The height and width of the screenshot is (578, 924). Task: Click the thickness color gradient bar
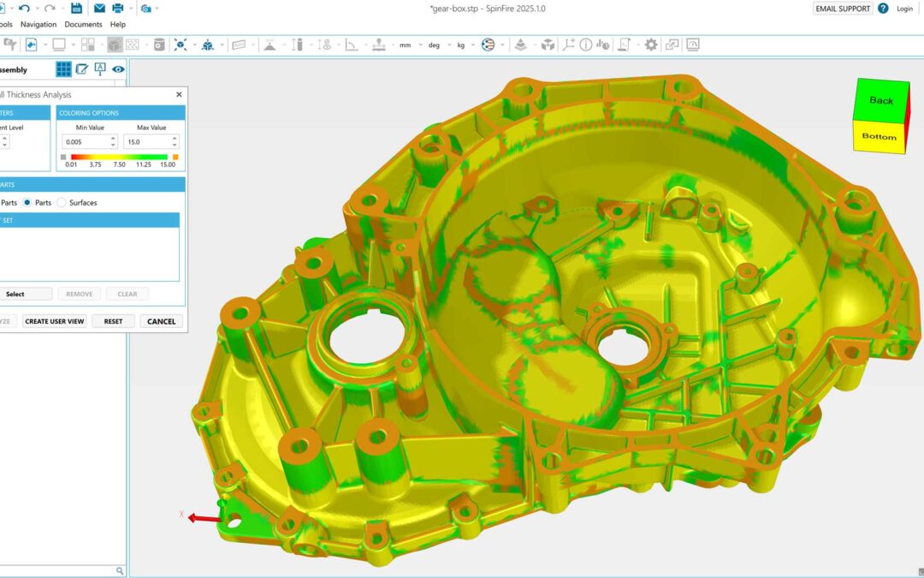pos(120,157)
